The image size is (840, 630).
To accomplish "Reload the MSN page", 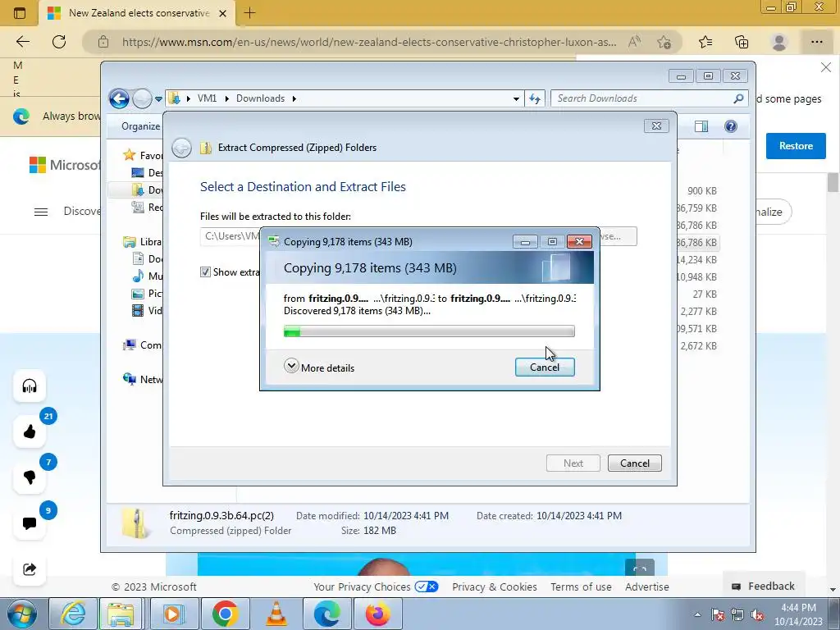I will [x=59, y=42].
